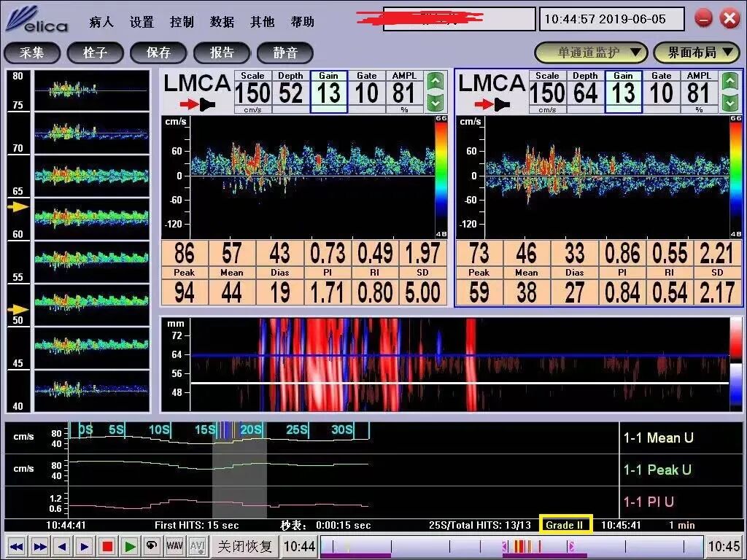Click the loop replay icon

click(152, 546)
